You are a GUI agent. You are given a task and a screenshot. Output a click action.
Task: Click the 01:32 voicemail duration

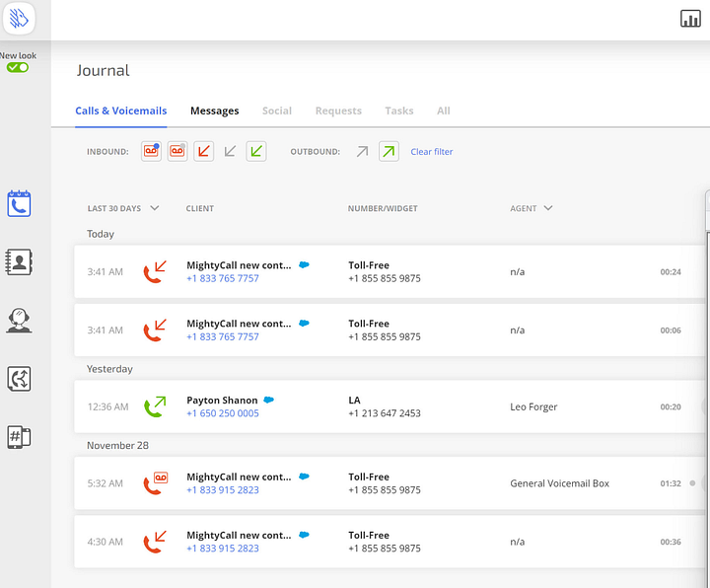tap(671, 483)
